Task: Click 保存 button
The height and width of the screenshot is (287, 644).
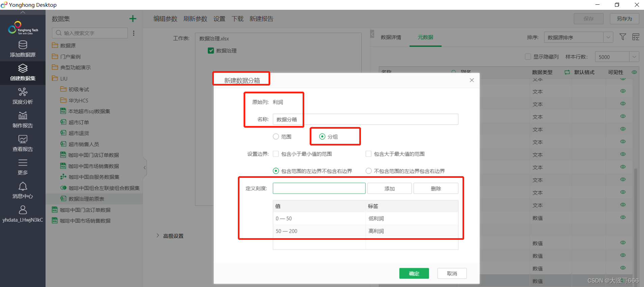Action: (589, 19)
